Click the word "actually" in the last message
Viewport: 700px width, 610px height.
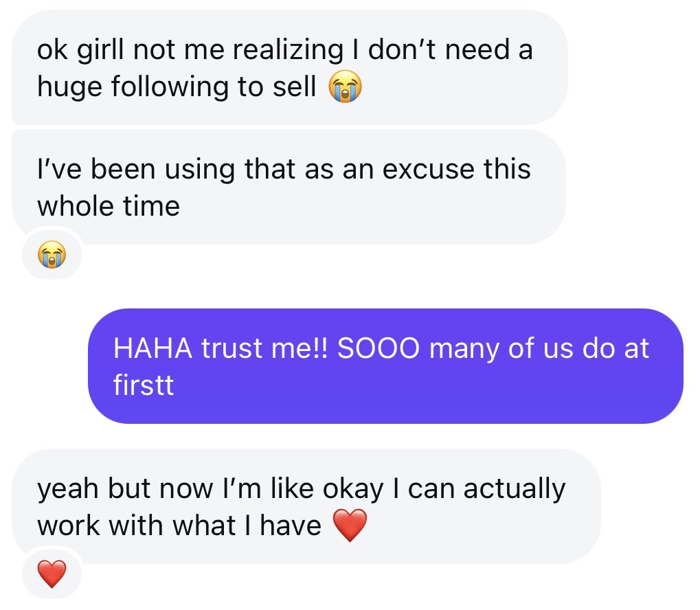click(514, 489)
